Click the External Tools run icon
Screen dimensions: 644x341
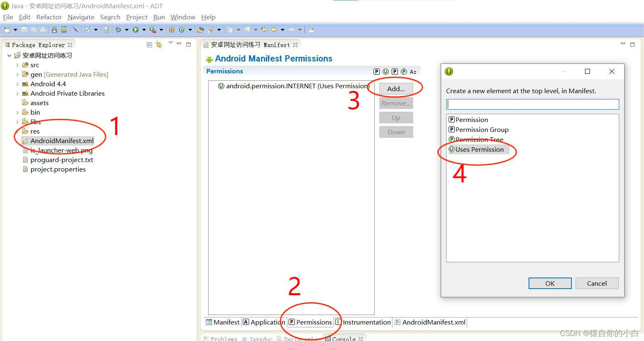tap(153, 30)
